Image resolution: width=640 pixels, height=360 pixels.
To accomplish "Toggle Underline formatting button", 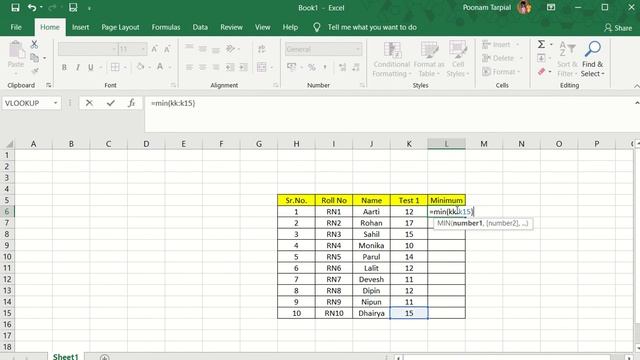I will [91, 67].
